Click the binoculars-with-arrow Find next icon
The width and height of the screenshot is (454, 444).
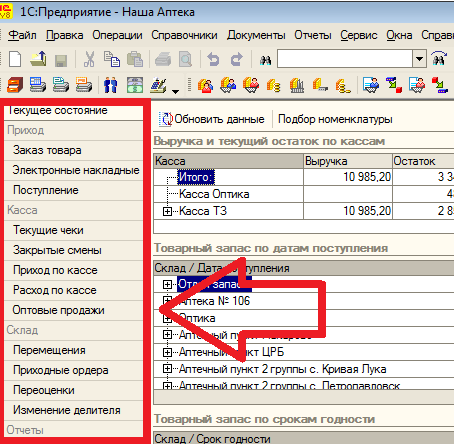[x=439, y=59]
